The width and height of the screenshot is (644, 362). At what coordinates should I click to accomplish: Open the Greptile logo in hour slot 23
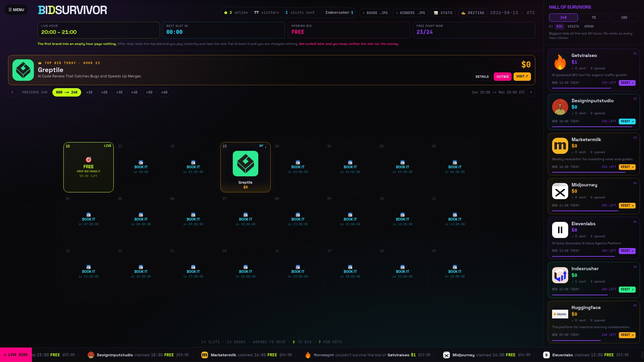click(246, 164)
